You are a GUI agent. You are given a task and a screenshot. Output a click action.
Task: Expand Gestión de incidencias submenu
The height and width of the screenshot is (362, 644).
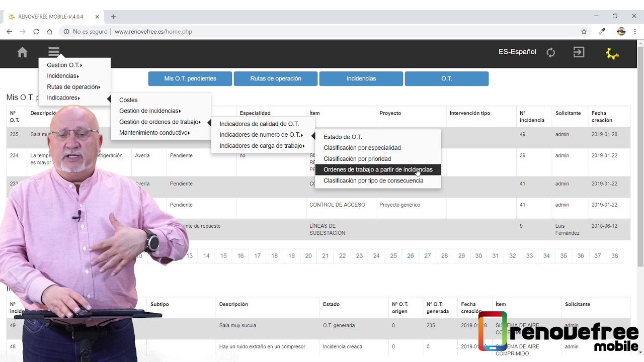pyautogui.click(x=150, y=111)
